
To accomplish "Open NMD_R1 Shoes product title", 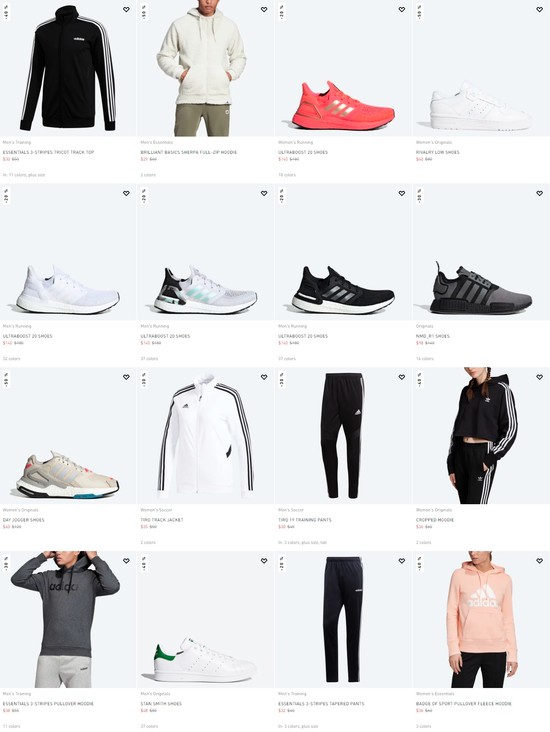I will coord(432,336).
